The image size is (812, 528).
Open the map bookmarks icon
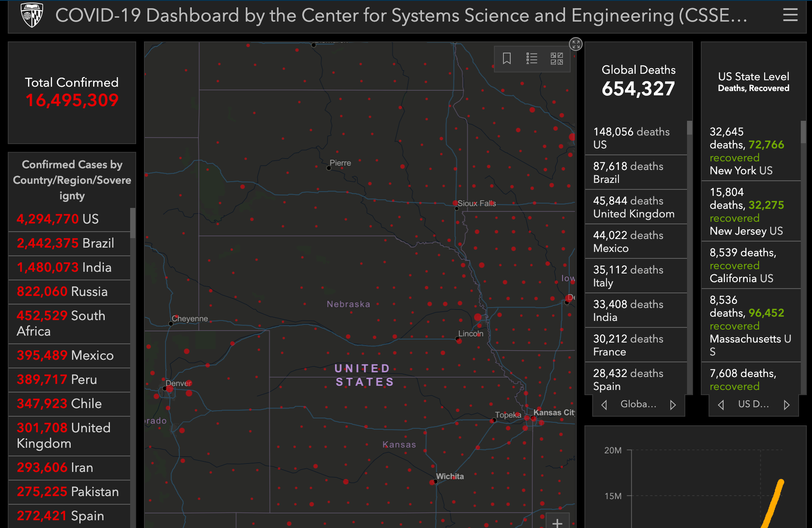click(507, 58)
